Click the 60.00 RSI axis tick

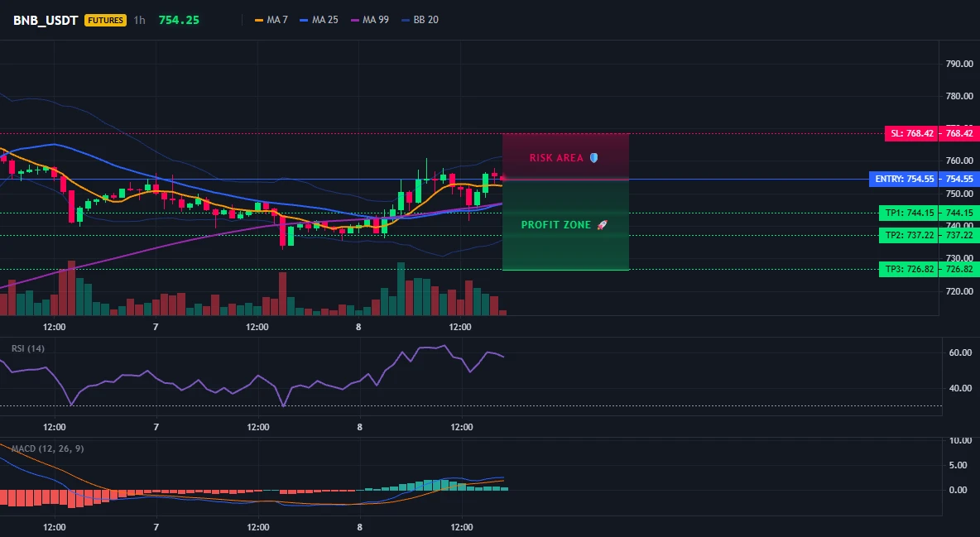[961, 352]
